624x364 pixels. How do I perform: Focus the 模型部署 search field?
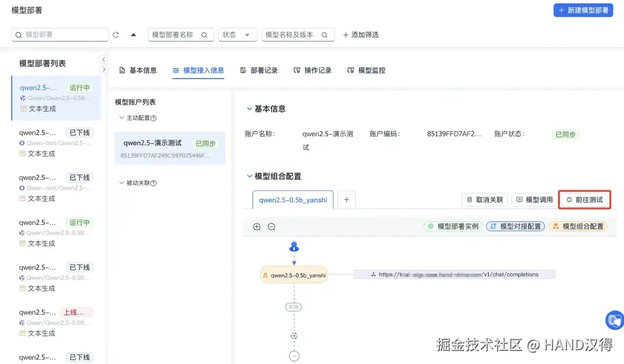60,35
